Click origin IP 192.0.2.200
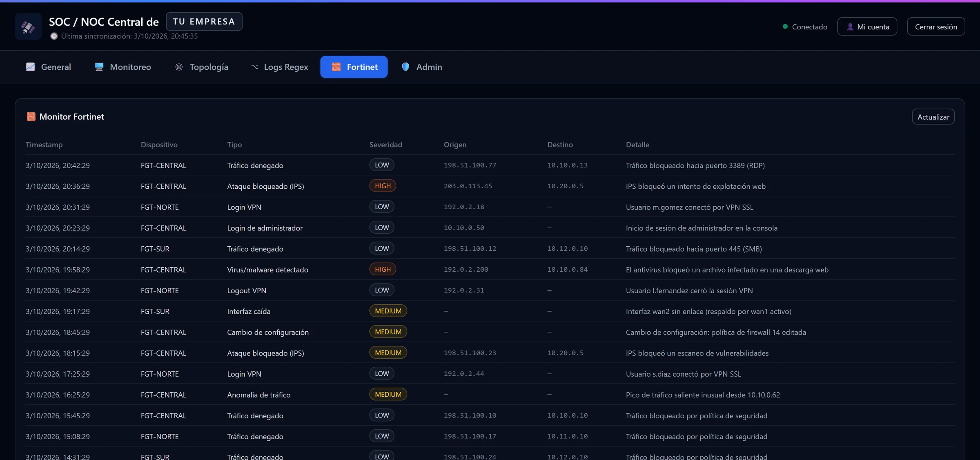Image resolution: width=980 pixels, height=460 pixels. [x=466, y=269]
